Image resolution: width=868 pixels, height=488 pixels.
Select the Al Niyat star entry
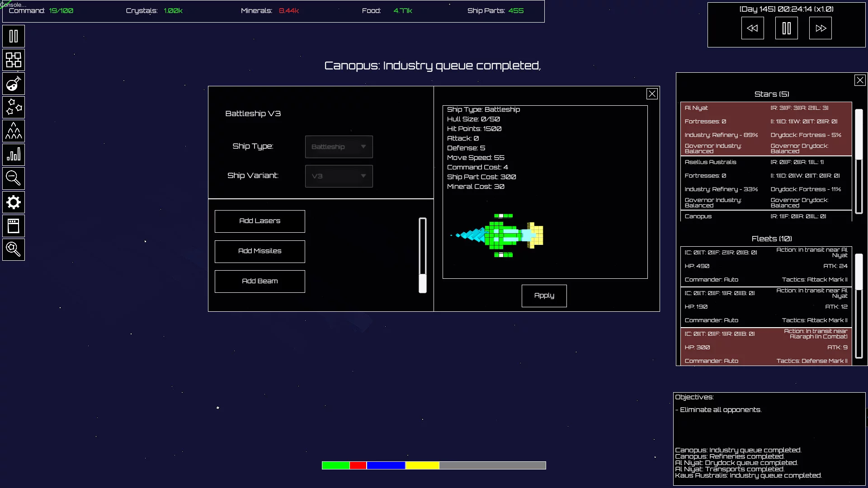click(766, 129)
